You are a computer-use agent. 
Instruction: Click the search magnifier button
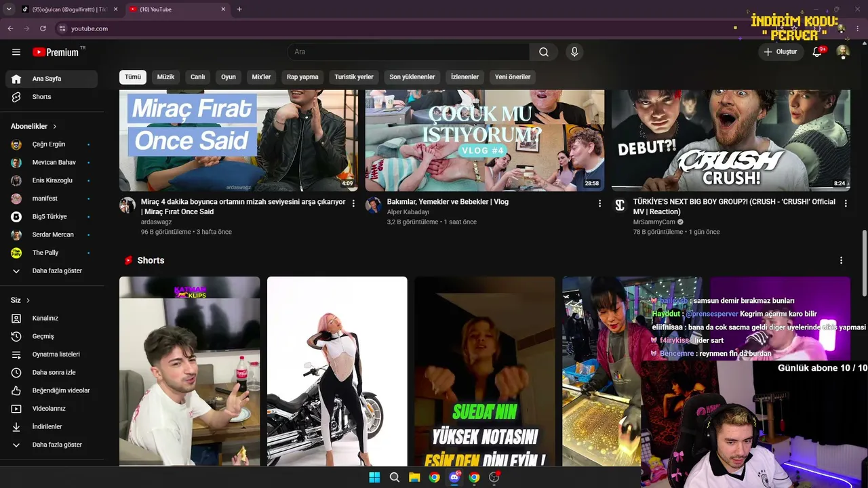(544, 52)
